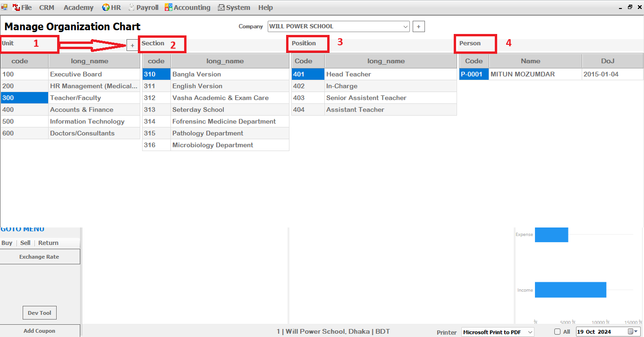Select section Vasha Academic & Exam Care
The width and height of the screenshot is (644, 337).
(x=216, y=98)
